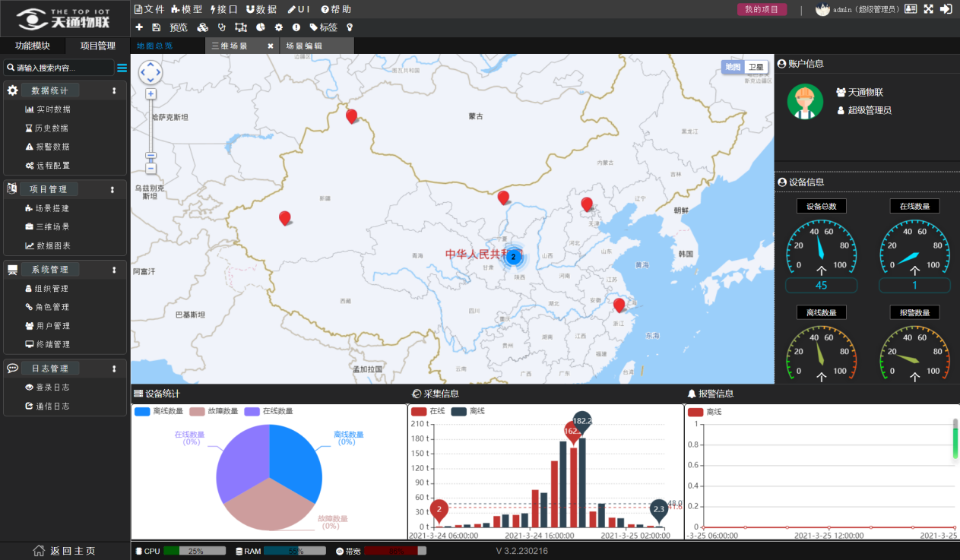Click the fullscreen expand icon at top right
This screenshot has width=960, height=560.
click(928, 9)
